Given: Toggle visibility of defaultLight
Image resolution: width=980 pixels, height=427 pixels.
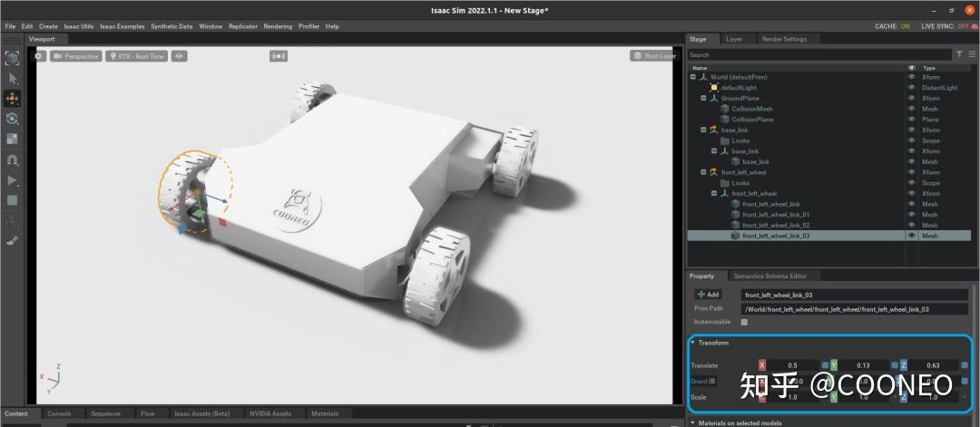Looking at the screenshot, I should pyautogui.click(x=911, y=88).
